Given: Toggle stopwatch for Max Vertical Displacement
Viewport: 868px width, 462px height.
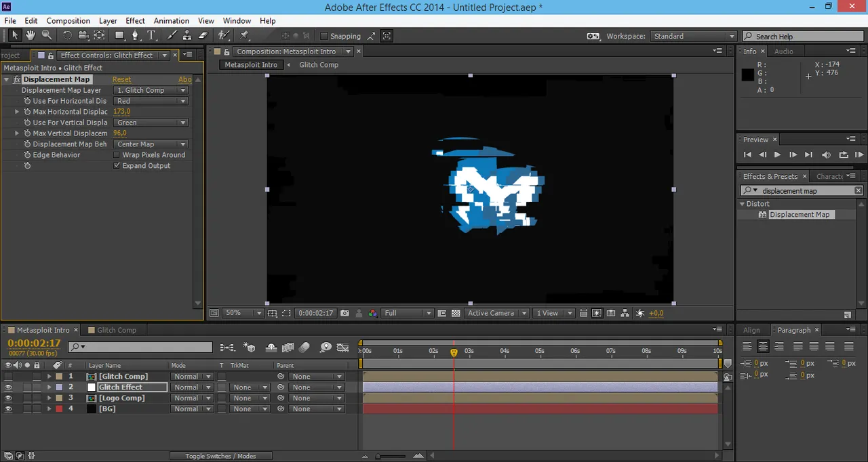Looking at the screenshot, I should (x=28, y=133).
